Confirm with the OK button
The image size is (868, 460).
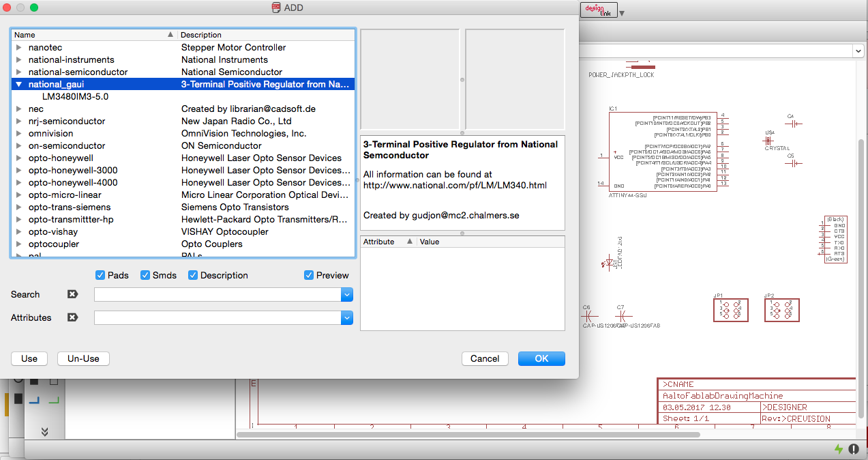[541, 358]
